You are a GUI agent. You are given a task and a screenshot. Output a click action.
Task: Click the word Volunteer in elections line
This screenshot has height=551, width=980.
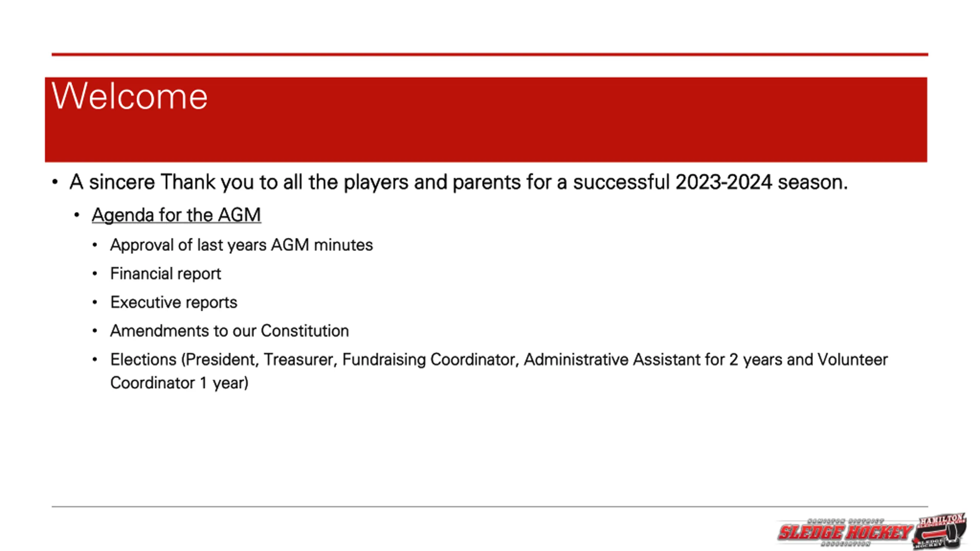click(853, 360)
